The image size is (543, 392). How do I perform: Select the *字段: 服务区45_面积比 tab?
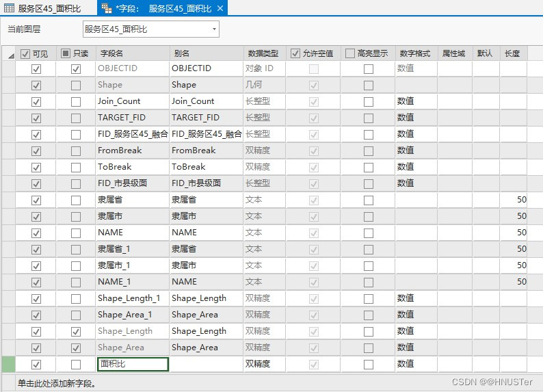tap(163, 8)
